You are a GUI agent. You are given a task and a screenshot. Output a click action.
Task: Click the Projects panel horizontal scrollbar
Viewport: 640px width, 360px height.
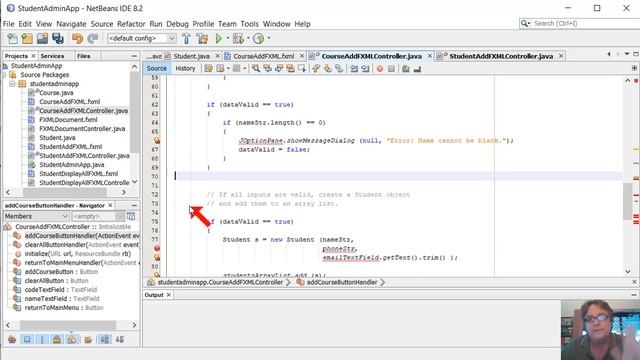pyautogui.click(x=64, y=192)
